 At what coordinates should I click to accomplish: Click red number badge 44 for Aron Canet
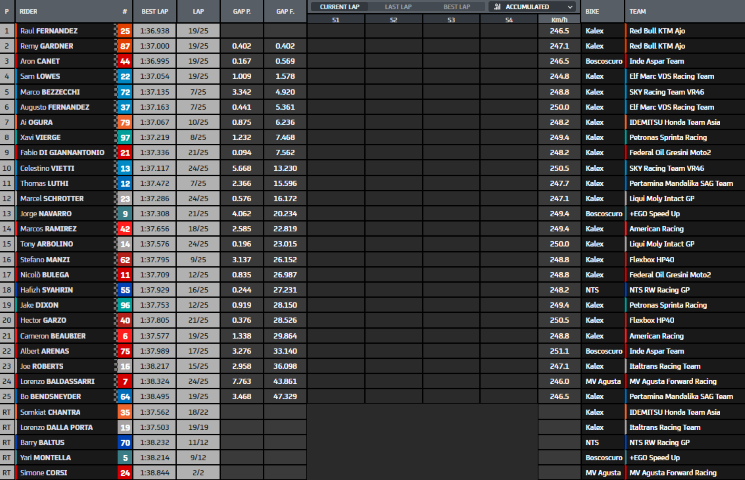pos(125,61)
